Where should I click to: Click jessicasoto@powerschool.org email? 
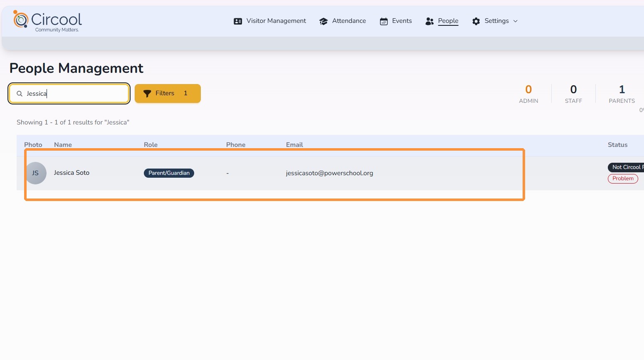click(x=329, y=173)
